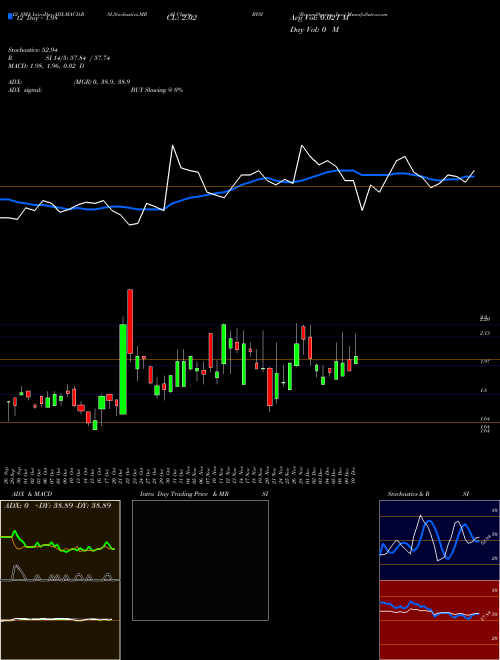Click the last green candlestick on the price chart
Image resolution: width=500 pixels, height=660 pixels.
point(356,360)
